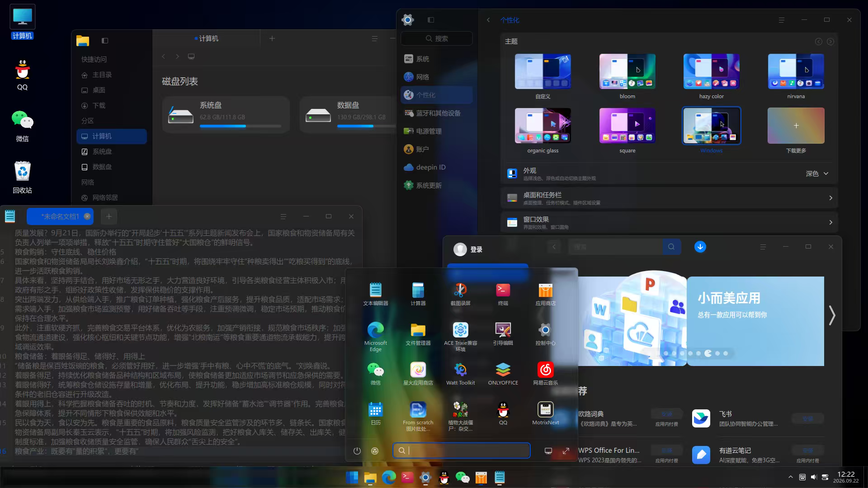
Task: Go to next theme page arrow
Action: pyautogui.click(x=830, y=42)
